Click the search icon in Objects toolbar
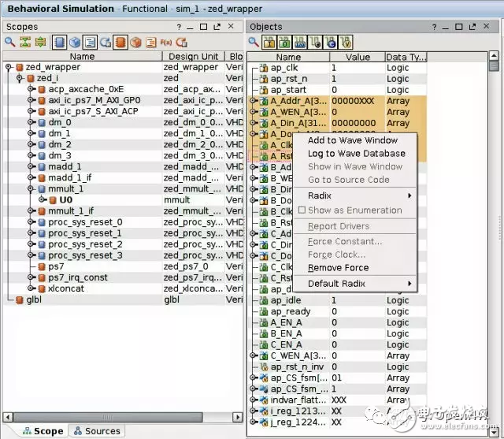The width and height of the screenshot is (504, 439). pos(254,42)
